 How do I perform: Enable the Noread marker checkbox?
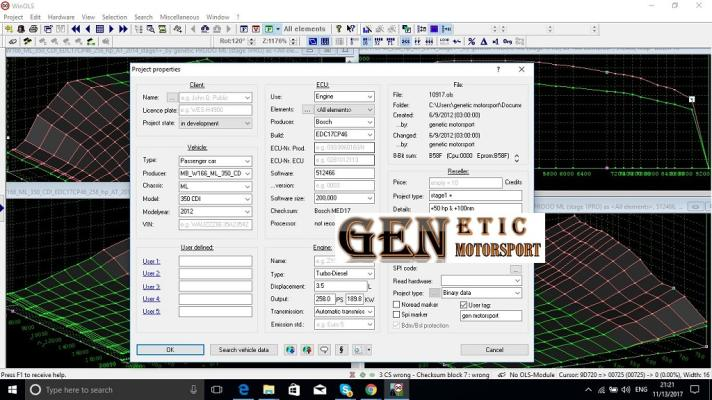coord(397,304)
